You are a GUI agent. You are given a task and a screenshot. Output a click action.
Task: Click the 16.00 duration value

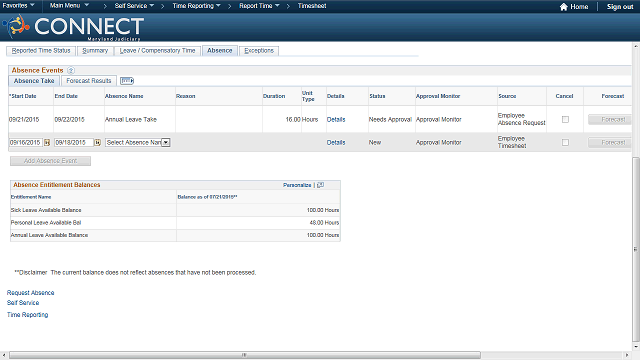(293, 120)
